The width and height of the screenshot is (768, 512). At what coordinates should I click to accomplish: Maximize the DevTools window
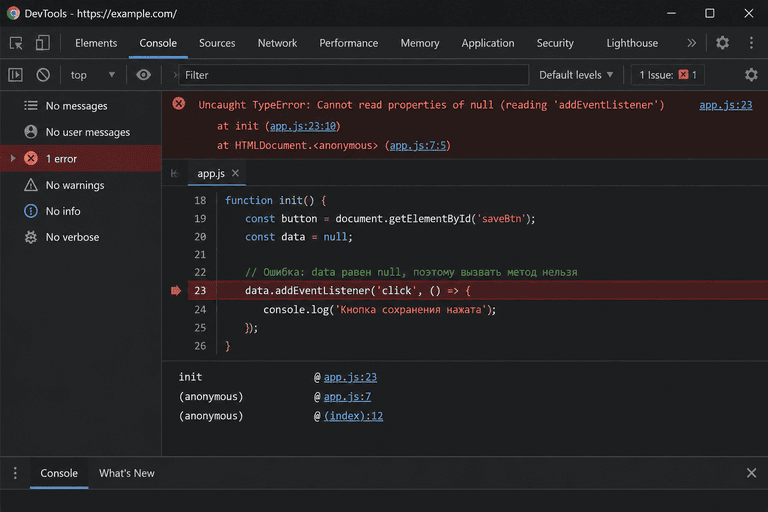pyautogui.click(x=710, y=13)
